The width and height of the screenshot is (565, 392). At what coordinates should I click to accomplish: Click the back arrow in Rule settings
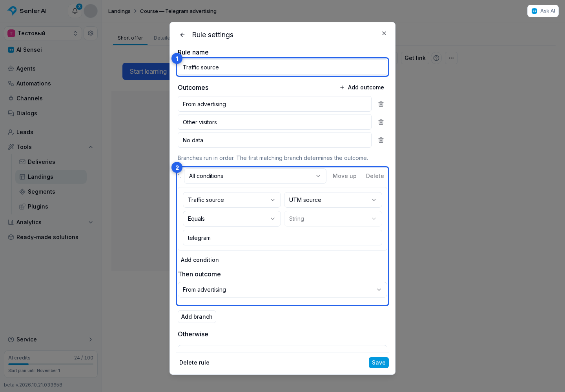[182, 35]
